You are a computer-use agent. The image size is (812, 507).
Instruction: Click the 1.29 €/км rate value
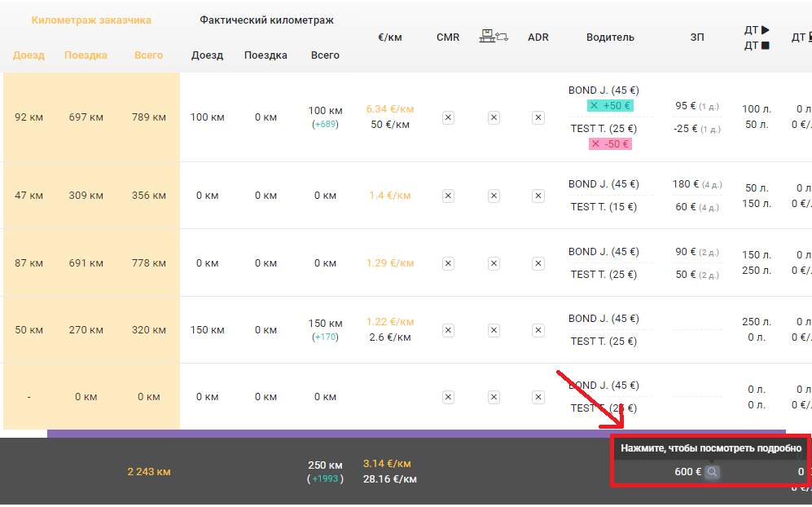pos(390,262)
